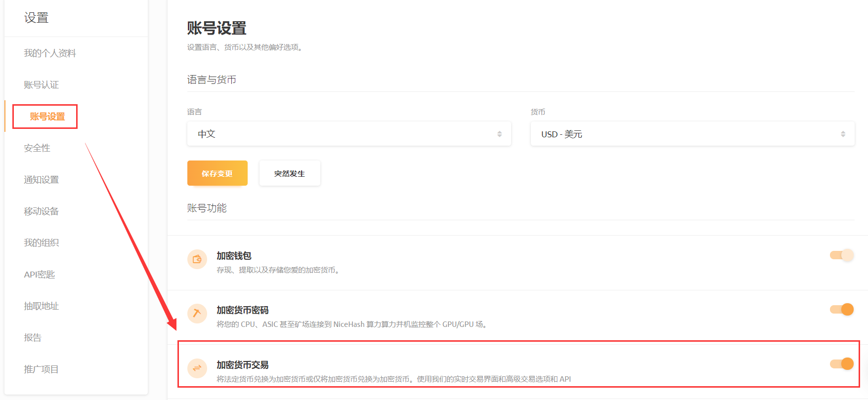
Task: Open 移动设备 settings
Action: point(42,211)
